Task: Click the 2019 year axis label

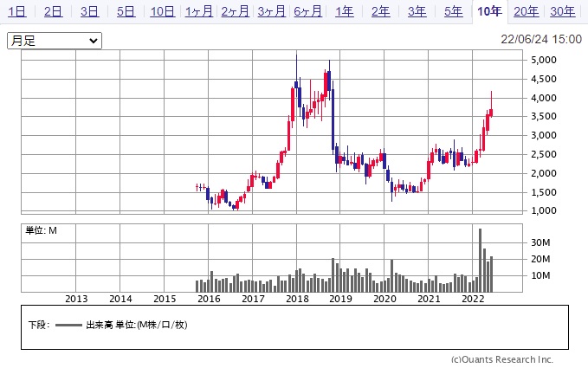Action: [x=341, y=299]
